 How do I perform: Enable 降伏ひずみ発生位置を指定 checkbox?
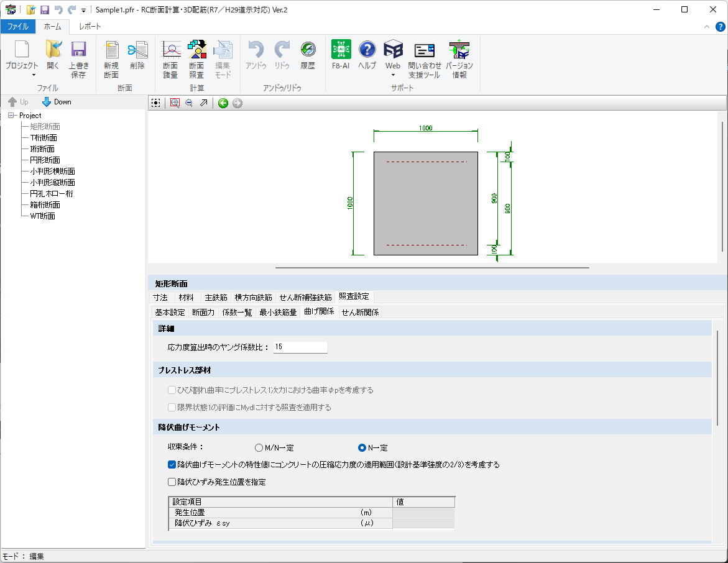172,482
